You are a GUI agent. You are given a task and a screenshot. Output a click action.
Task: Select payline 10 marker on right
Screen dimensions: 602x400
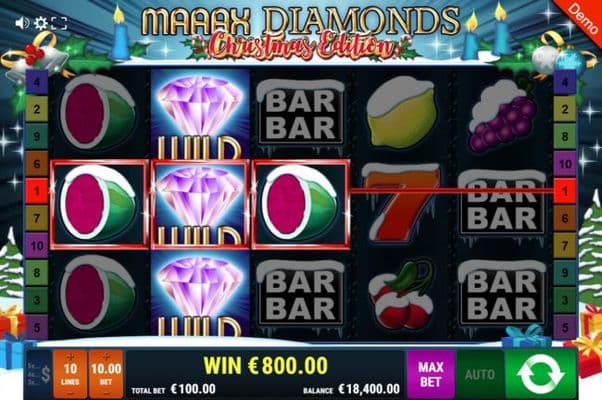[565, 164]
